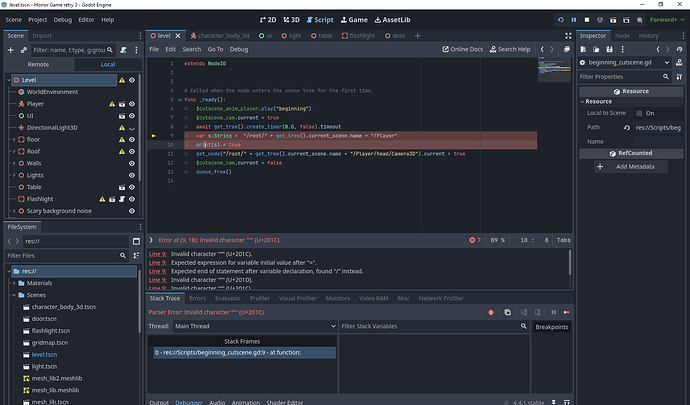Click the floating script editor window icon

point(567,49)
